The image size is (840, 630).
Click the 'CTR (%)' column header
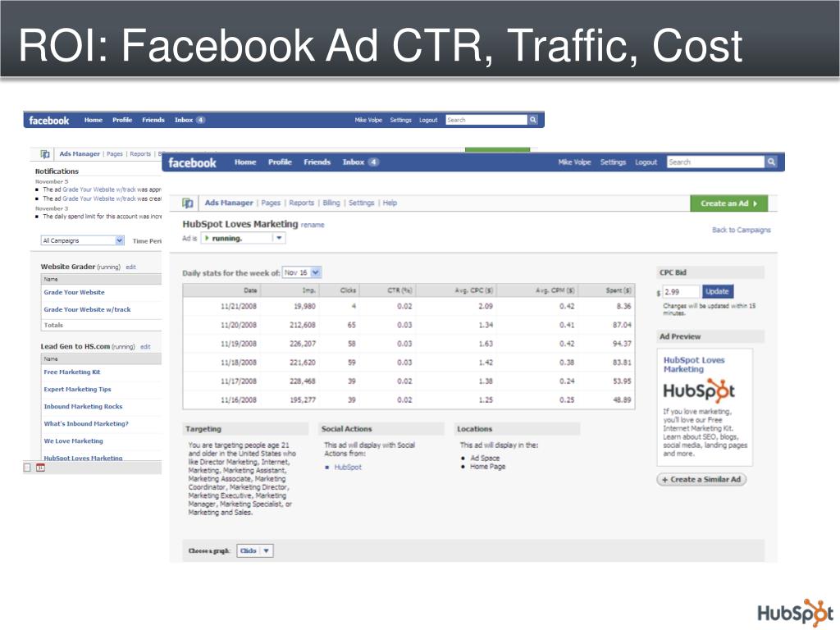[399, 290]
